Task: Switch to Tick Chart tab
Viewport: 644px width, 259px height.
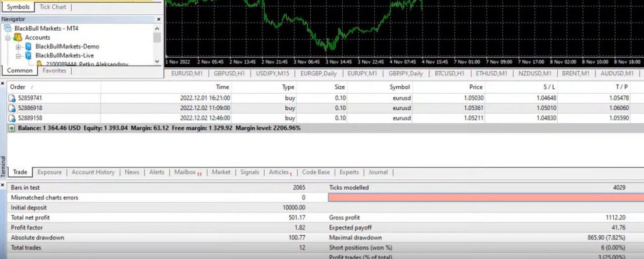Action: point(53,7)
